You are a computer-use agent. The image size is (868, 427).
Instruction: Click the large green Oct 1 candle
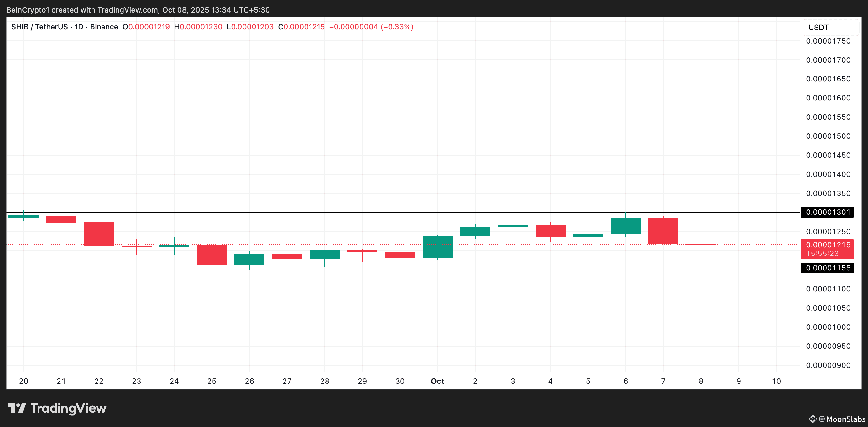437,247
